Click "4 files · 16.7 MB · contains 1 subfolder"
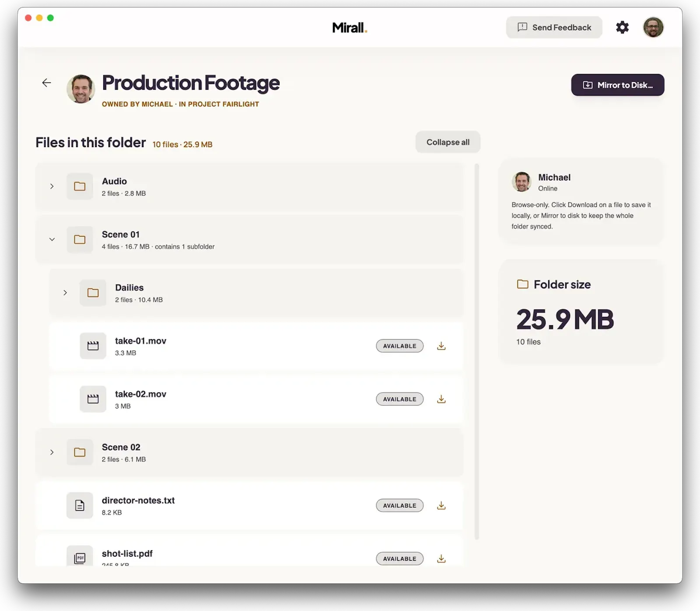This screenshot has width=700, height=611. coord(158,247)
